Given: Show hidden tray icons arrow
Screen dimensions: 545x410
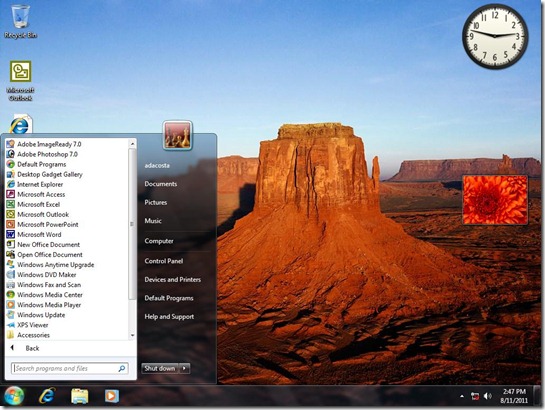Looking at the screenshot, I should 462,396.
